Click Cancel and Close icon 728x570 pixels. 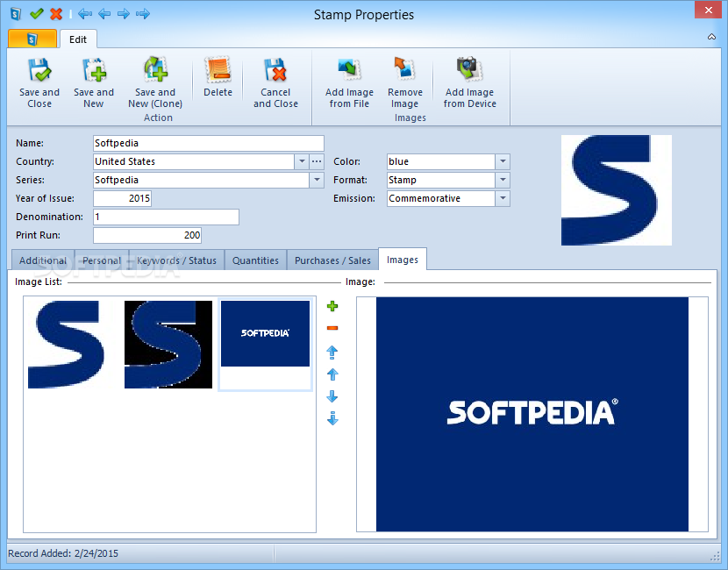(x=275, y=69)
